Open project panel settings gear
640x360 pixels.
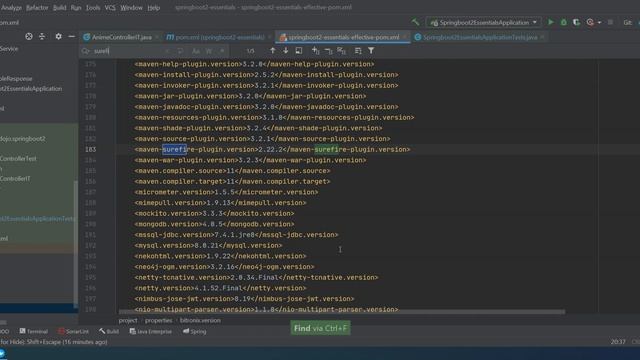(58, 36)
